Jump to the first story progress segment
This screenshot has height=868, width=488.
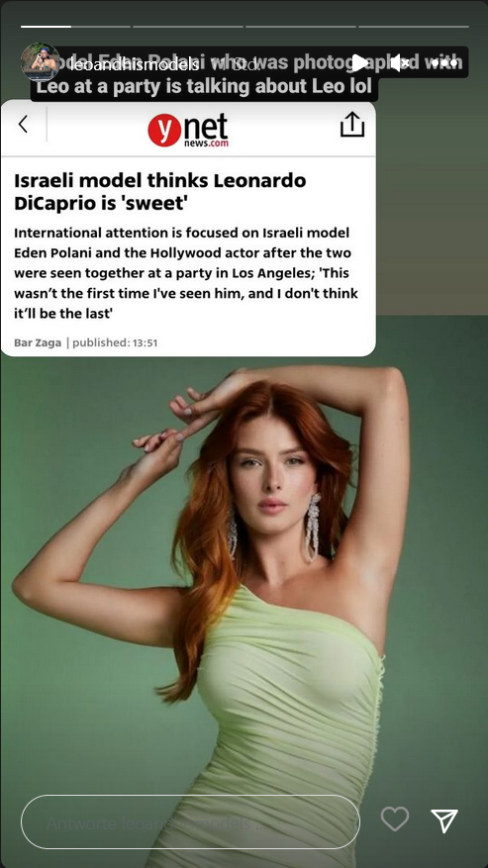click(x=75, y=27)
